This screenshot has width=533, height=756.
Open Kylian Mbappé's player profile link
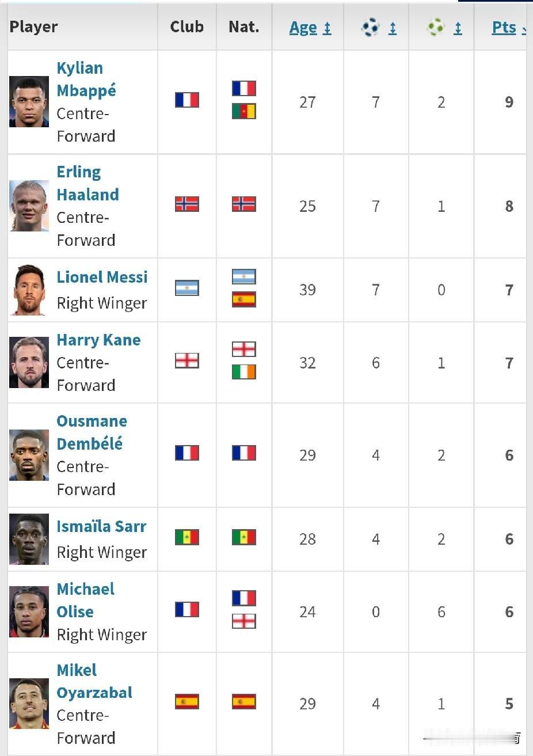coord(86,79)
